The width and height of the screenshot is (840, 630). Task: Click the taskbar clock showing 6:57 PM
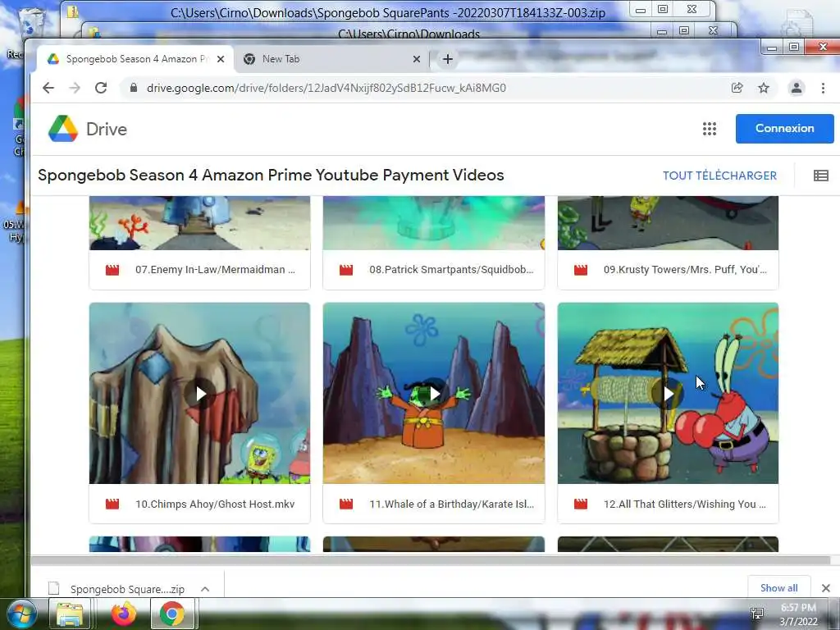coord(798,614)
